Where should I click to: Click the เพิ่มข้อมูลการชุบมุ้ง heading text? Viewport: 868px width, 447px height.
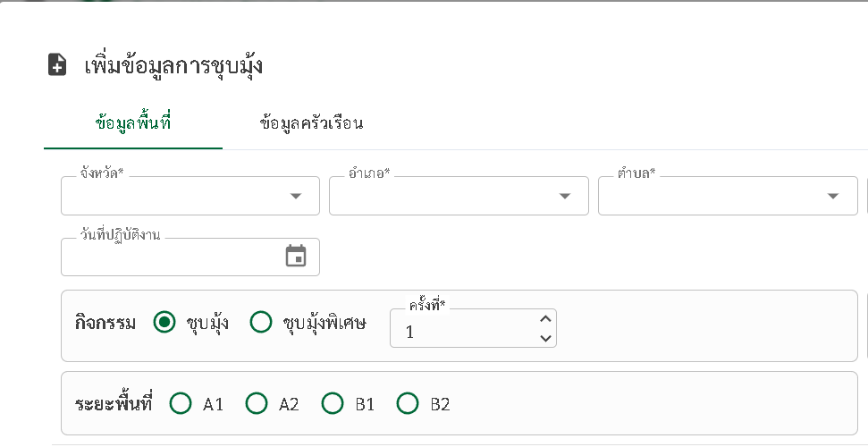coord(173,65)
